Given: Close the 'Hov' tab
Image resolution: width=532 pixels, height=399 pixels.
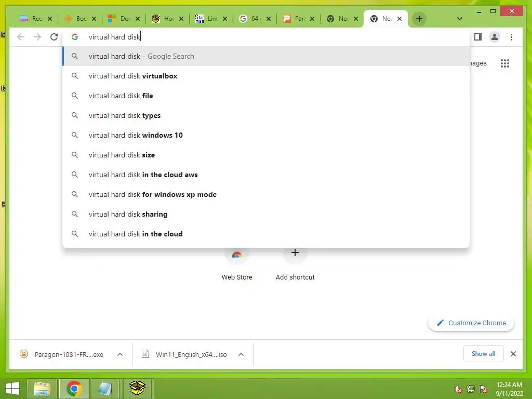Looking at the screenshot, I should click(x=181, y=19).
